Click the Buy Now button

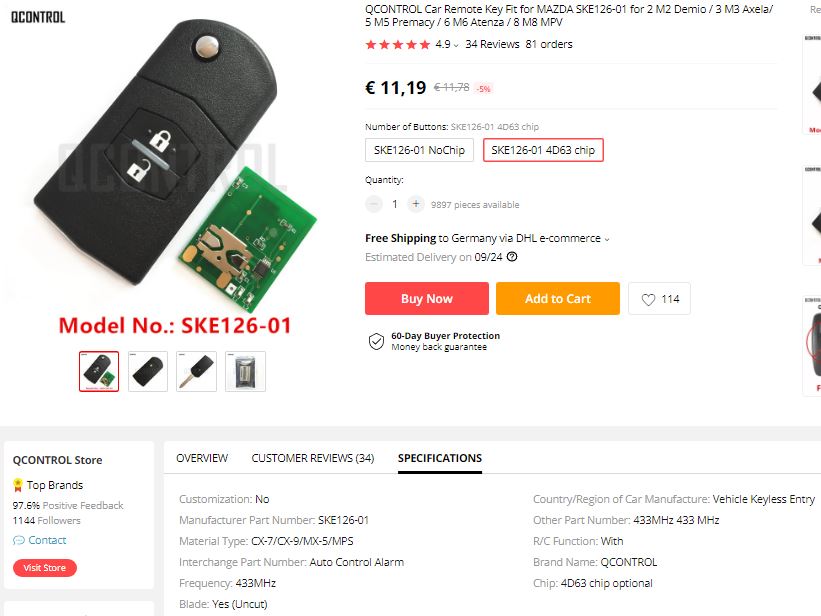(x=427, y=299)
